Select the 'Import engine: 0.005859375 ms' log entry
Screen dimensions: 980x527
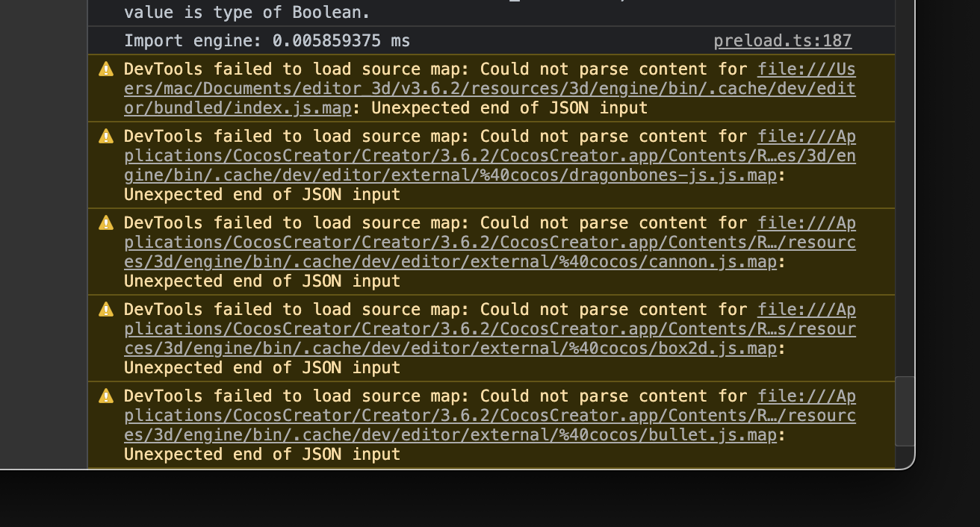click(267, 41)
